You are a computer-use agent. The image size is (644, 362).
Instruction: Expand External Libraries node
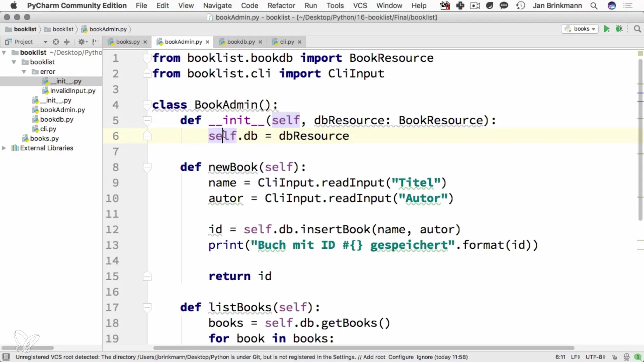[x=4, y=148]
